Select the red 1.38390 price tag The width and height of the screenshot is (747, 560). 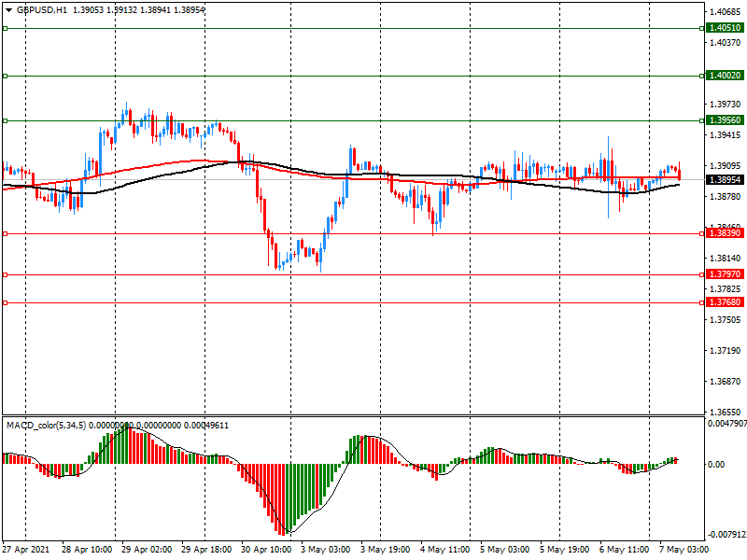pos(725,234)
